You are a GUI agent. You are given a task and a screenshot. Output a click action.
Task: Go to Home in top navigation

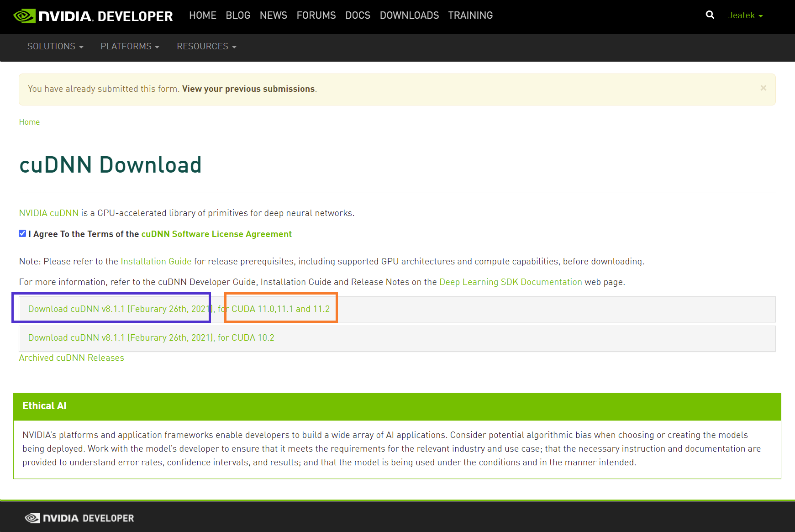203,16
